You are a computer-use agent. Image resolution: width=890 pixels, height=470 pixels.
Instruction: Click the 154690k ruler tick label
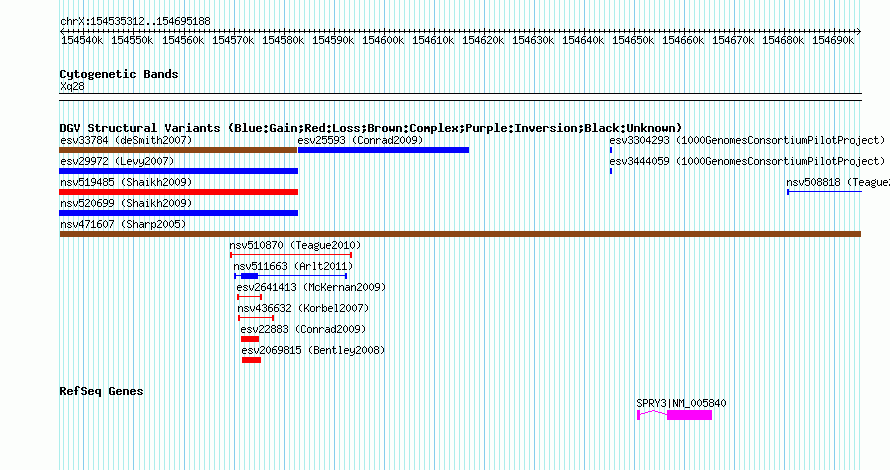[833, 40]
